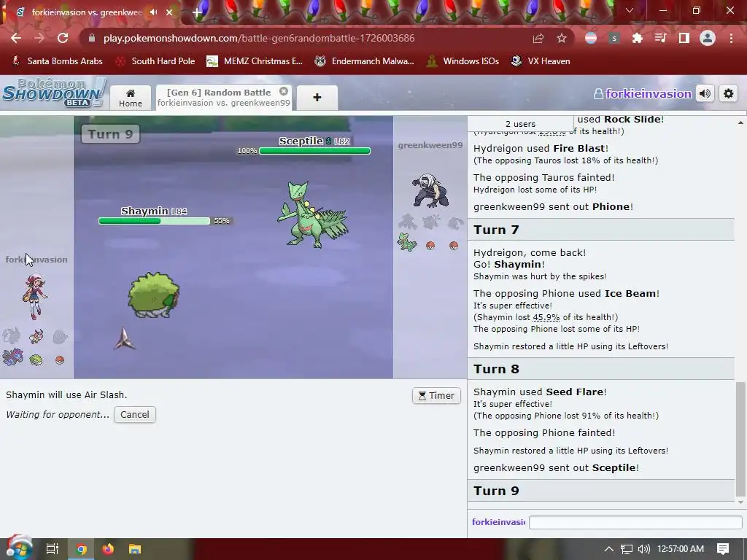The height and width of the screenshot is (560, 747).
Task: Open Task View in taskbar
Action: (x=53, y=549)
